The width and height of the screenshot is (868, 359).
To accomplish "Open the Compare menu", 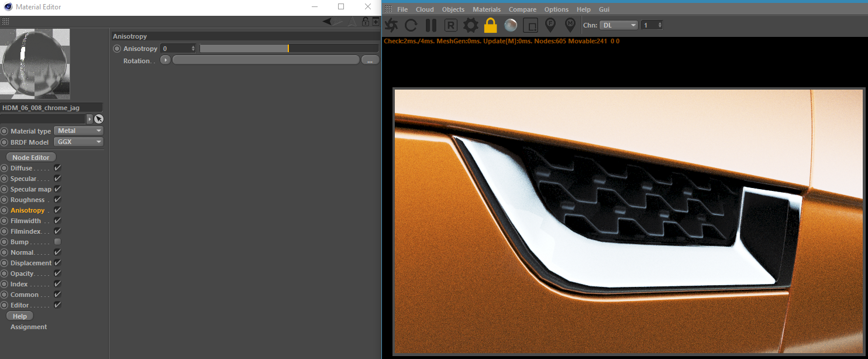I will click(522, 9).
